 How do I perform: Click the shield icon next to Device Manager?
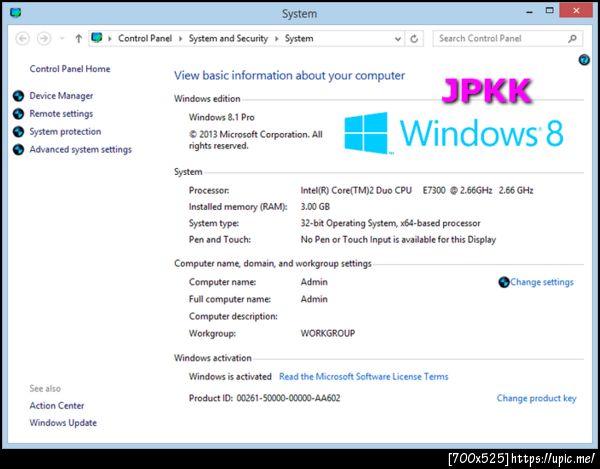point(18,96)
